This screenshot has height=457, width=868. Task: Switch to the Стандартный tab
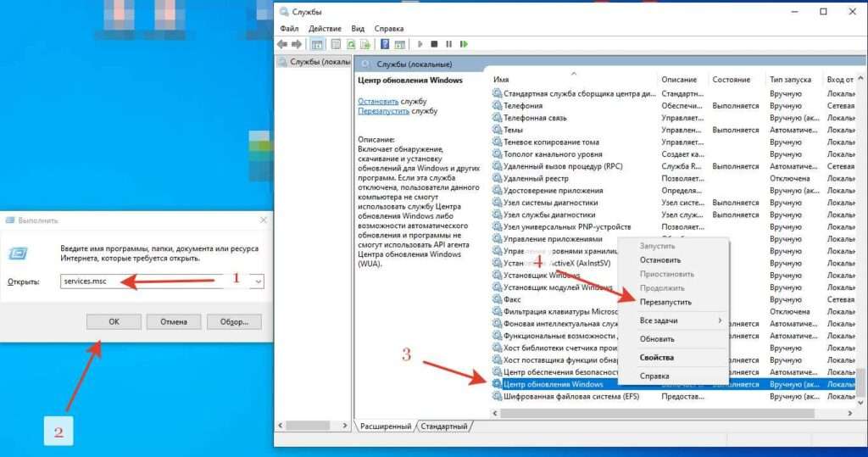444,426
